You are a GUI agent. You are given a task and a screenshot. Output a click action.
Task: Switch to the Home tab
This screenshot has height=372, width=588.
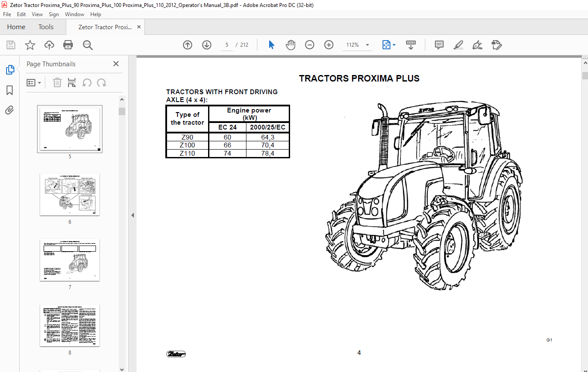click(16, 27)
